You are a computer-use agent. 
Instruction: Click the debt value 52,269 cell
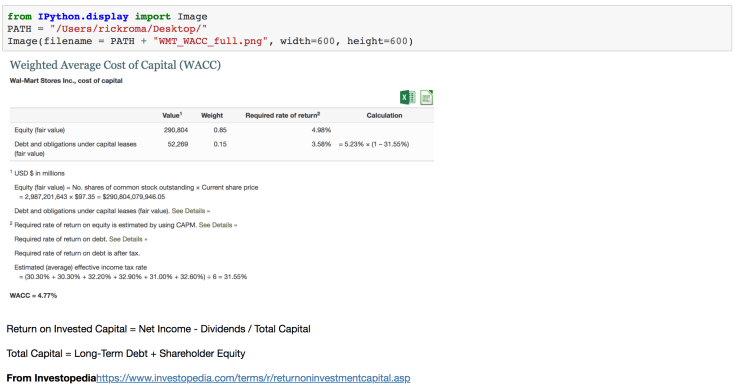click(178, 144)
